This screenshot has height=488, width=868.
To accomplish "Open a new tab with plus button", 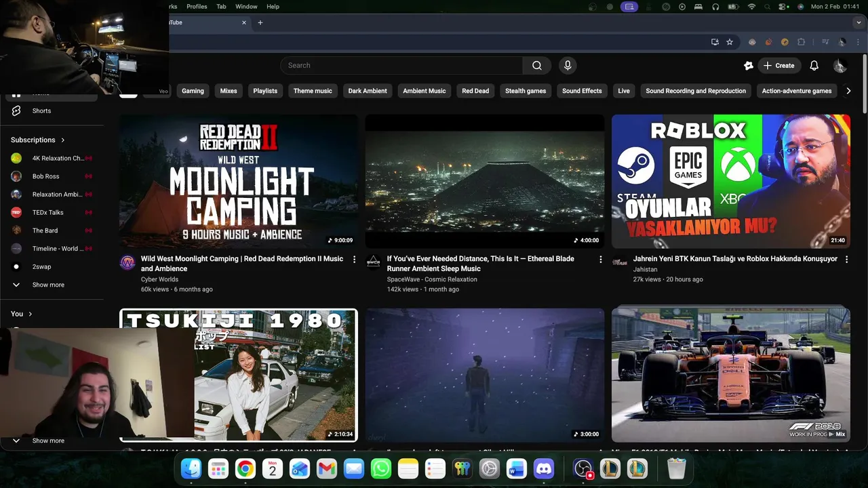I will point(260,22).
